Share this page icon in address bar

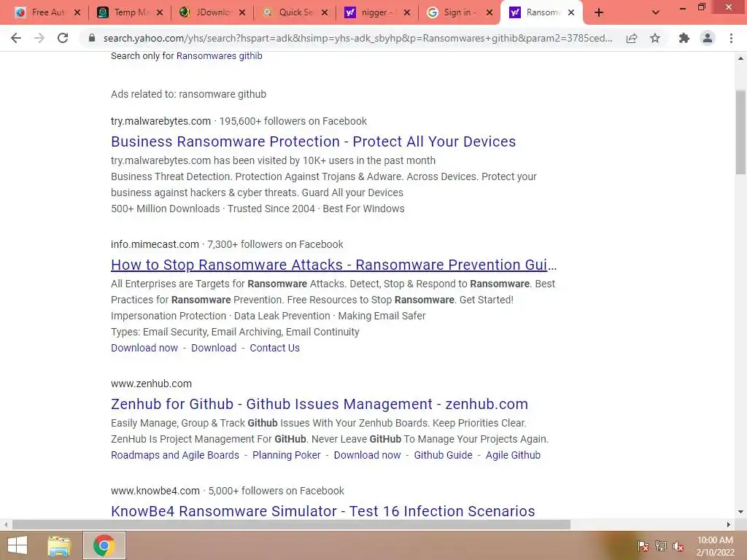pyautogui.click(x=632, y=38)
